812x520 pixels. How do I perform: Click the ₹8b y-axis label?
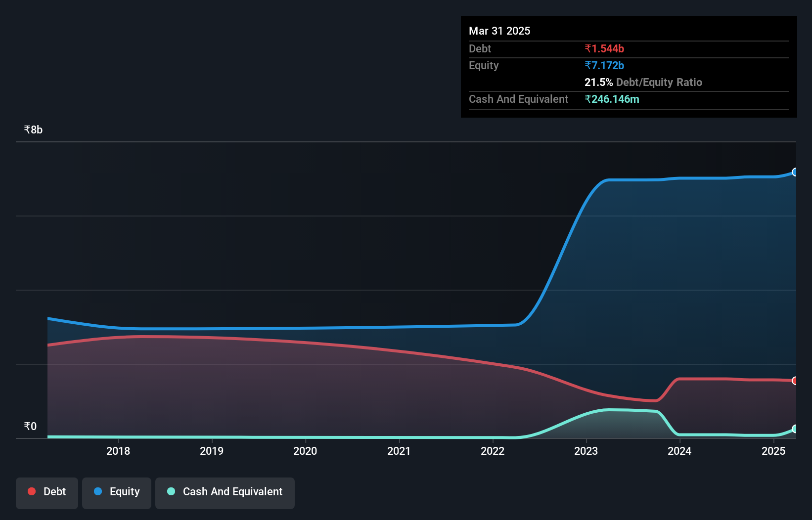pos(33,130)
